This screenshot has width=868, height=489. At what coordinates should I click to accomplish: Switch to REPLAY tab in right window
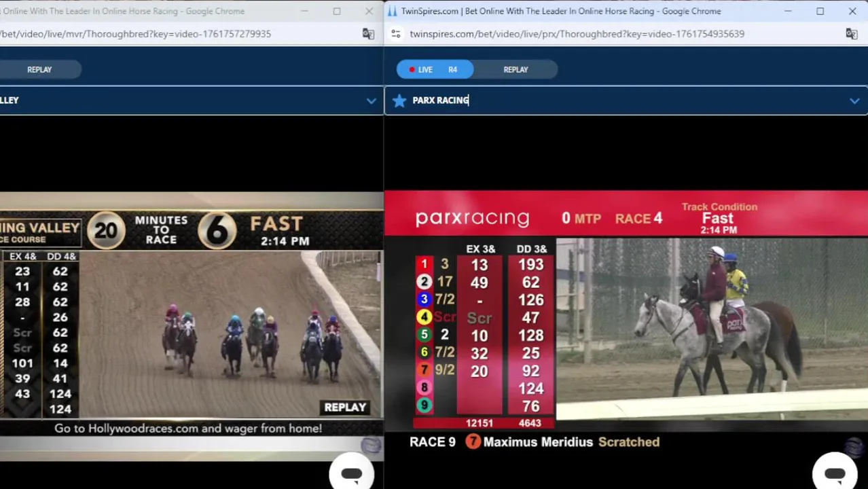(x=516, y=69)
